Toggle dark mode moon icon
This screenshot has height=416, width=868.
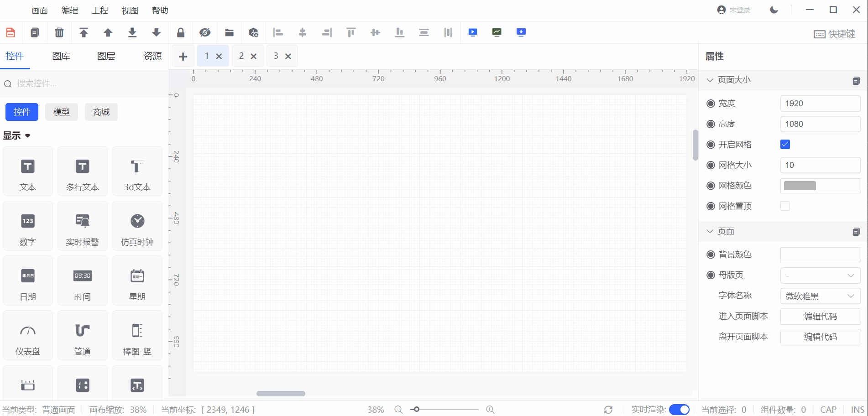click(774, 10)
